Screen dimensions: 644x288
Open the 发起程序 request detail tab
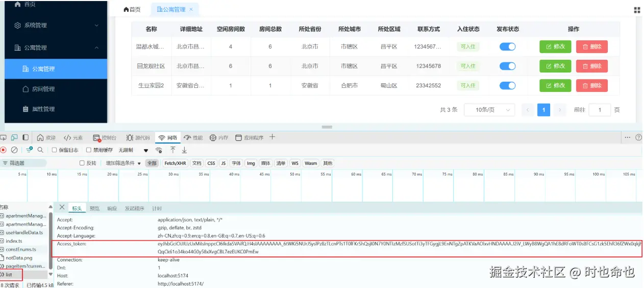(135, 208)
